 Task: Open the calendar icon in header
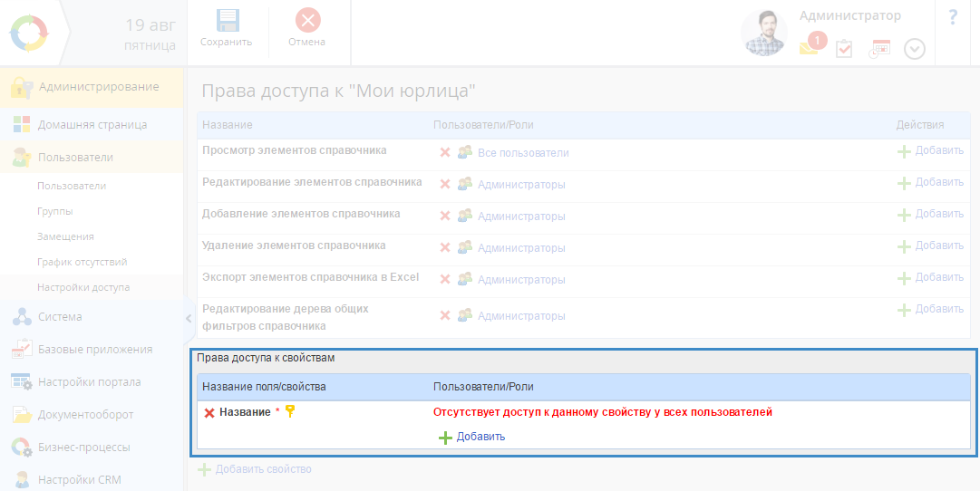879,49
